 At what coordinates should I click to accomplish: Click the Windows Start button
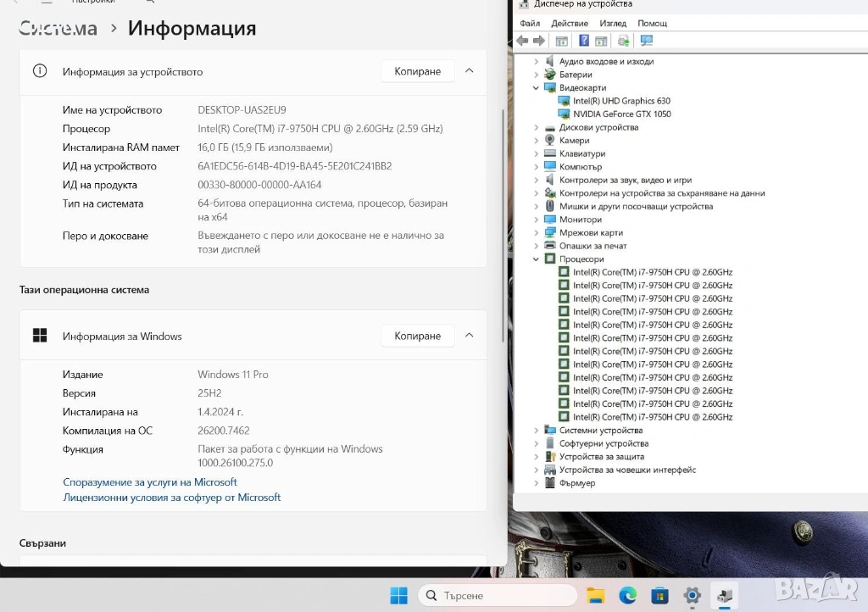click(x=398, y=595)
